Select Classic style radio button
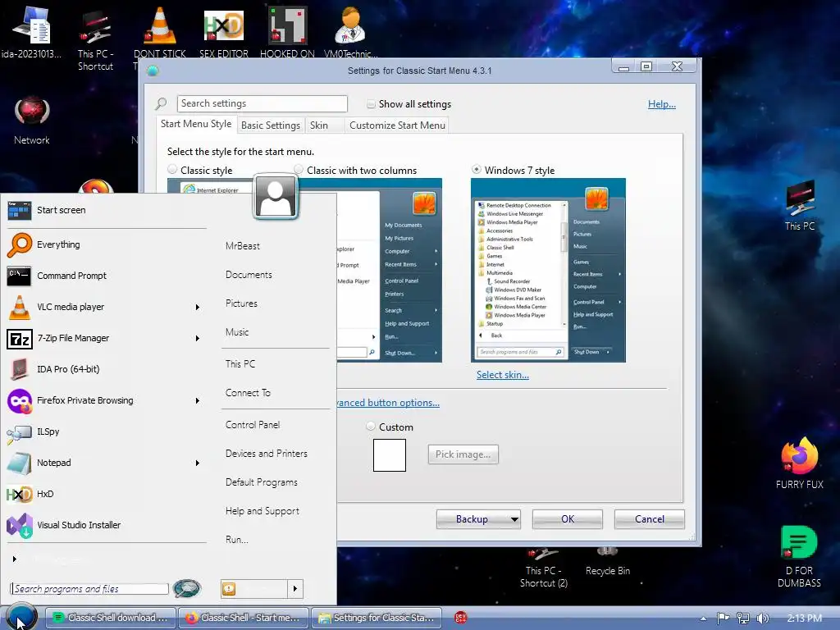 [172, 169]
